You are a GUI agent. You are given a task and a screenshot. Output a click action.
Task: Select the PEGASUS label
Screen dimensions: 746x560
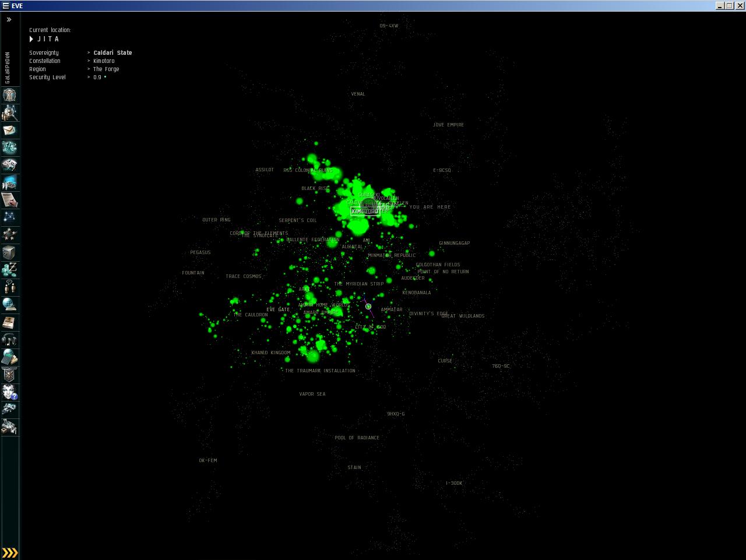(200, 252)
